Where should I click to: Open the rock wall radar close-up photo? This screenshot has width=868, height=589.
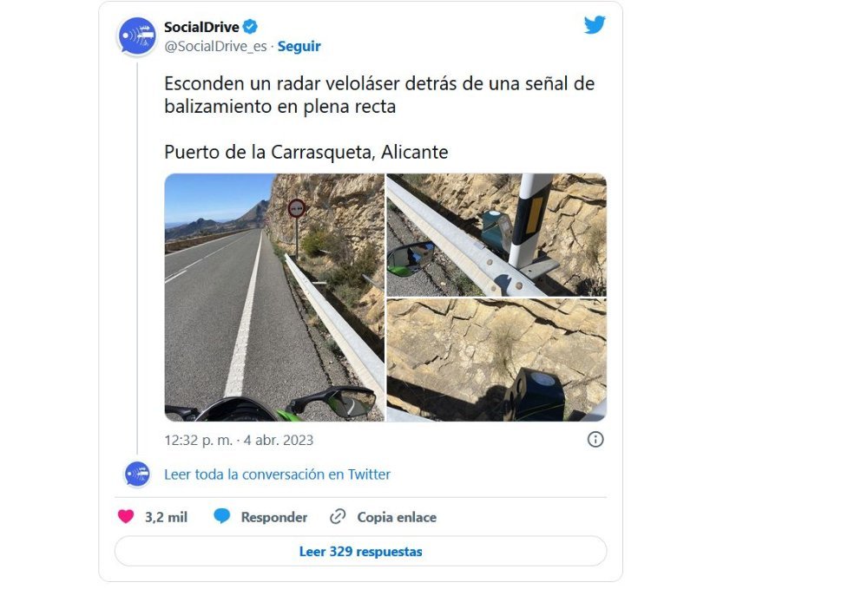(496, 360)
